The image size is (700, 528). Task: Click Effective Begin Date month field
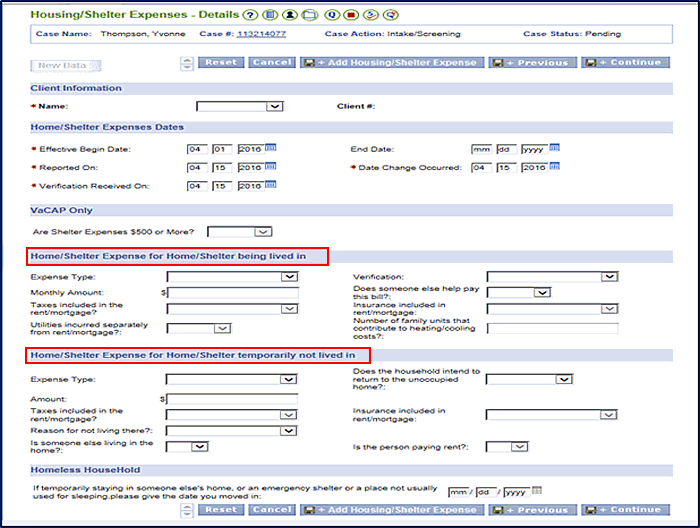point(197,149)
